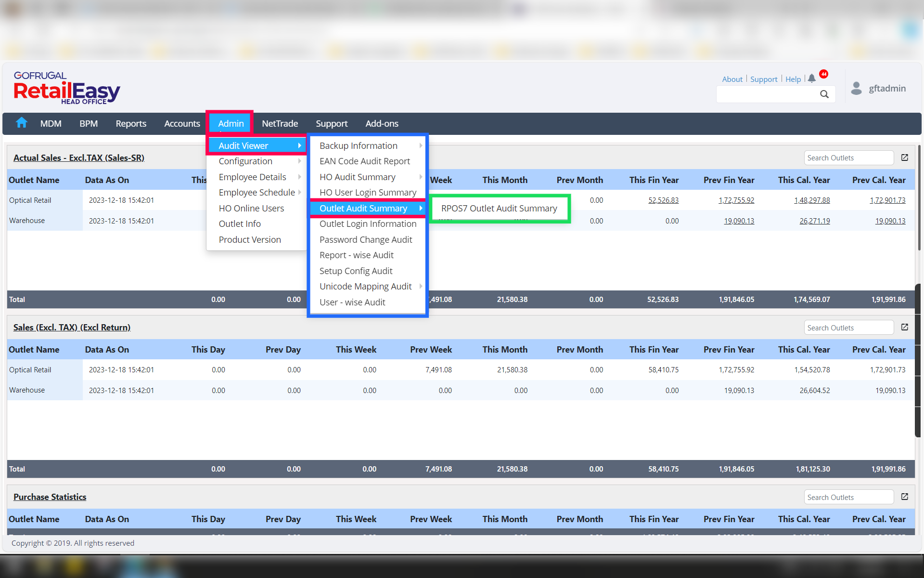This screenshot has width=924, height=578.
Task: Focus Actual Sales Search Outlets field
Action: click(848, 158)
